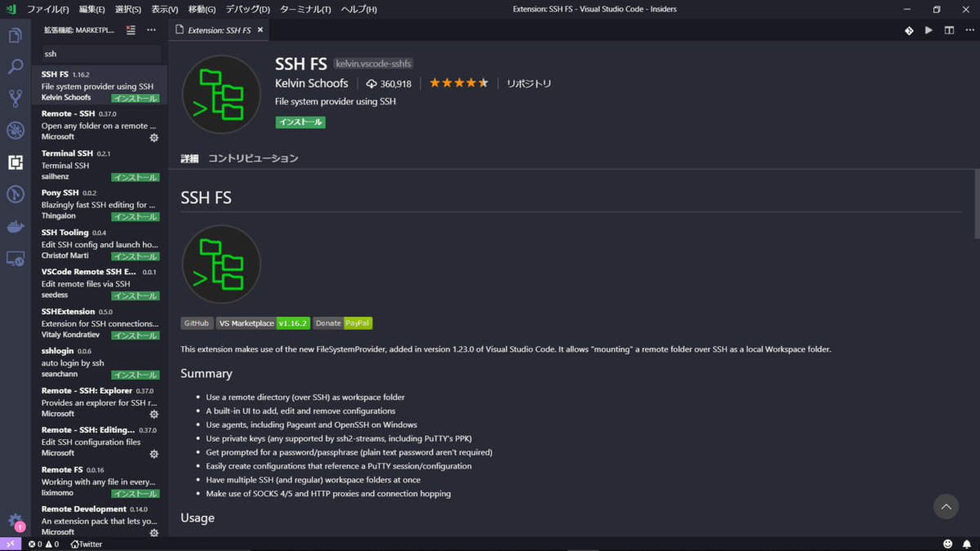The height and width of the screenshot is (551, 980).
Task: Install SSH FS from the sidebar list
Action: [136, 99]
